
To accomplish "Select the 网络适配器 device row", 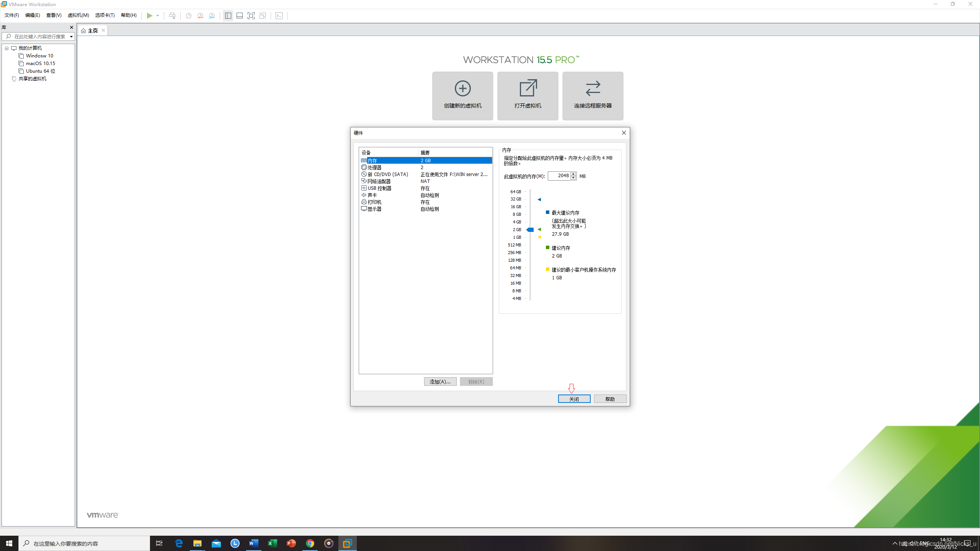I will coord(379,181).
